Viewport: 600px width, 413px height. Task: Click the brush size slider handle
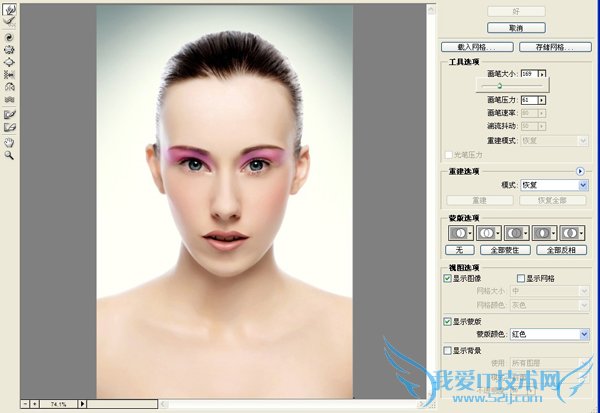(x=499, y=85)
